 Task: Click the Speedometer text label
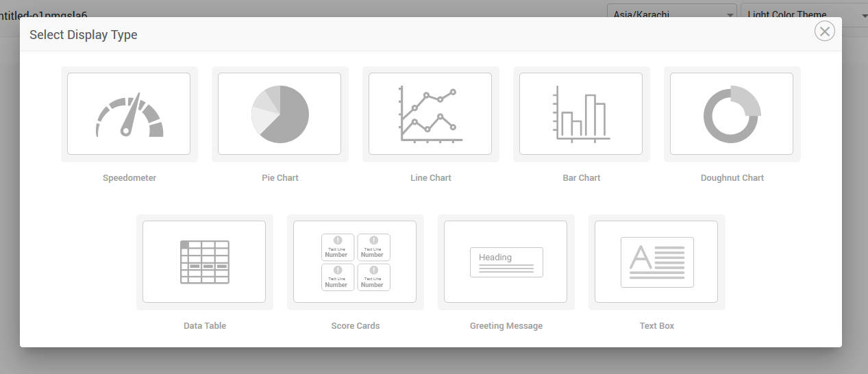pyautogui.click(x=129, y=178)
